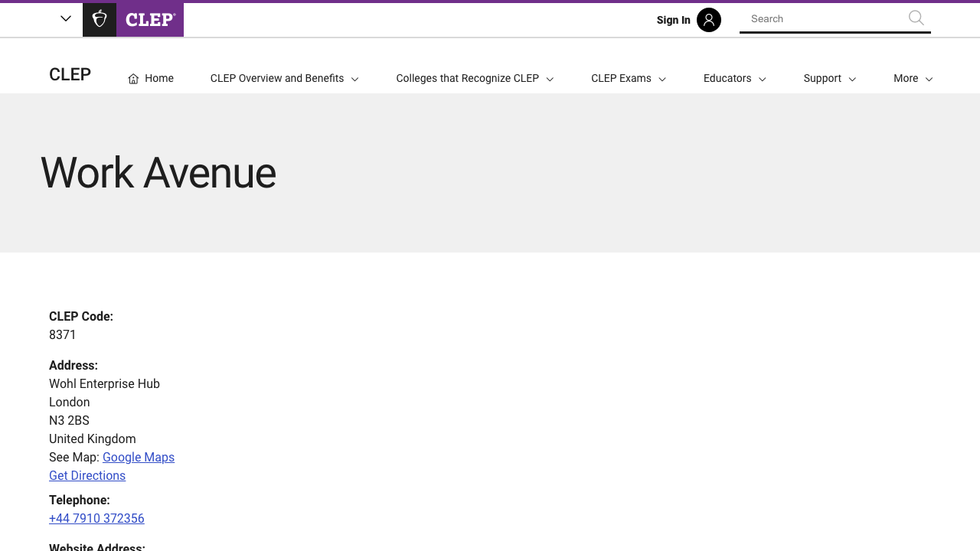Click the chevron beside CLEP Exams

click(x=662, y=80)
